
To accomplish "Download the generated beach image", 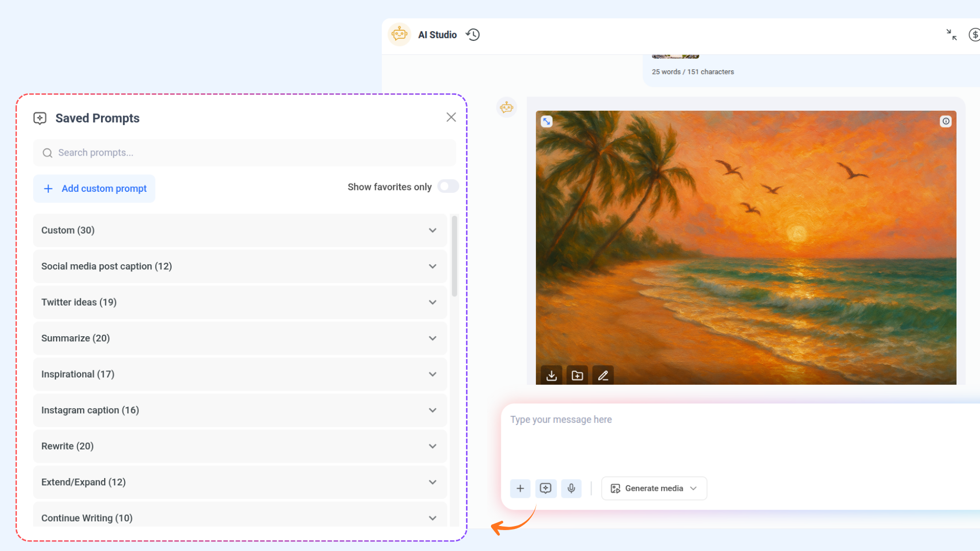I will pyautogui.click(x=551, y=375).
